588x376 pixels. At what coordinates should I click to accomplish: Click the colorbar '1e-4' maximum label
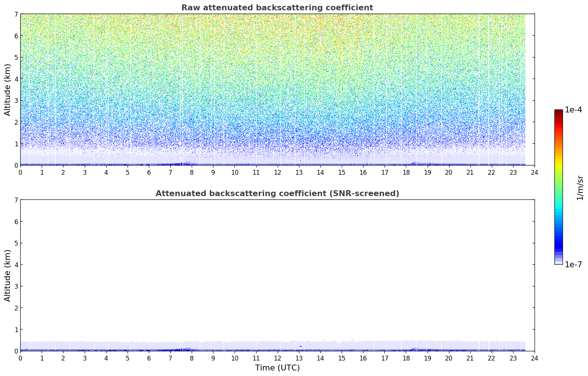(573, 110)
